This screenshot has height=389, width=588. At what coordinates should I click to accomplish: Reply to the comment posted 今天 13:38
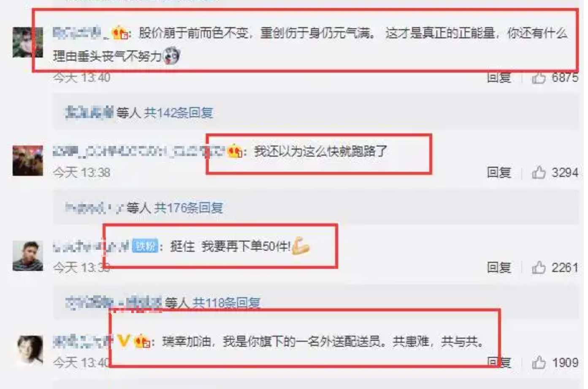pos(499,172)
